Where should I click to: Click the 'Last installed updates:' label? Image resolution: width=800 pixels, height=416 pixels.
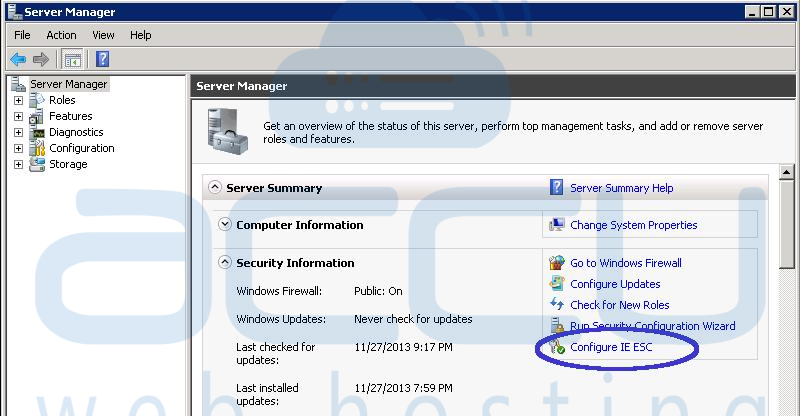267,394
